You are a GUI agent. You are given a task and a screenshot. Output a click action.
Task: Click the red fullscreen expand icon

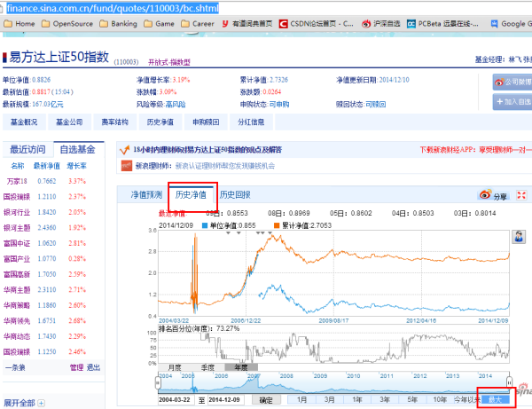tap(523, 195)
